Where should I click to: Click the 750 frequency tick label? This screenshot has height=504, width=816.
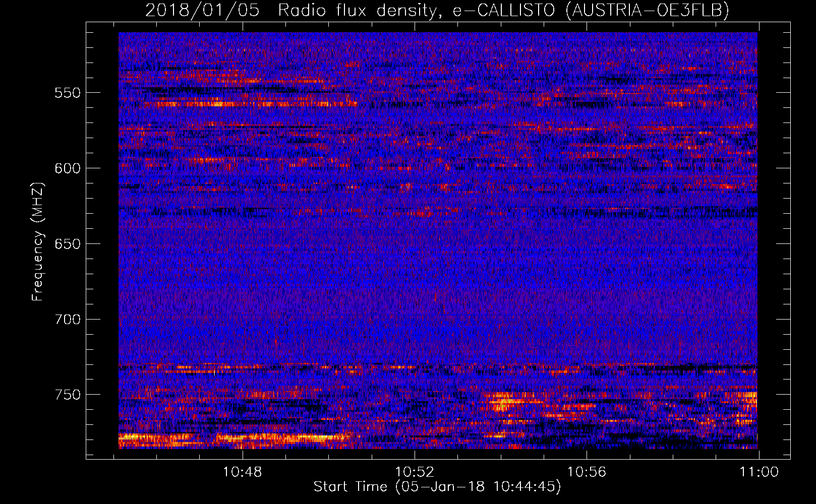[68, 395]
